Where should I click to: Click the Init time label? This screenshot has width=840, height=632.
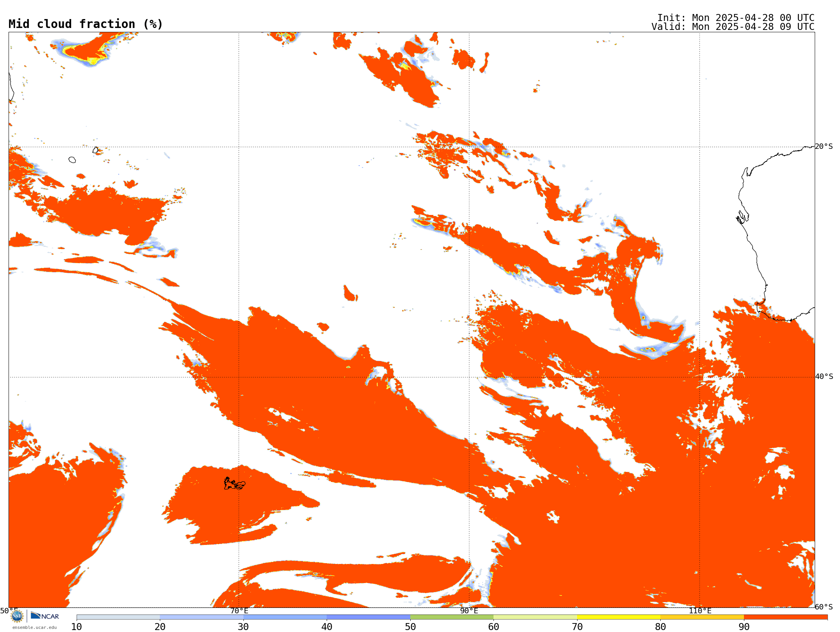click(x=735, y=18)
